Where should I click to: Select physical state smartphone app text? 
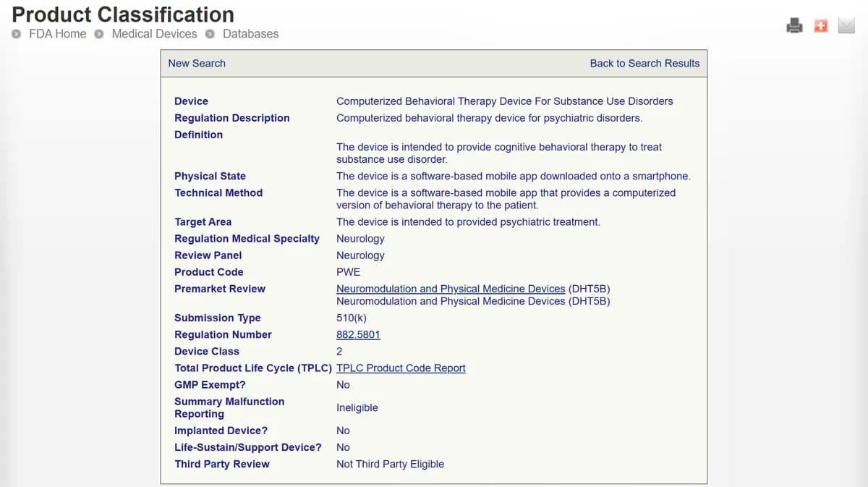(513, 176)
